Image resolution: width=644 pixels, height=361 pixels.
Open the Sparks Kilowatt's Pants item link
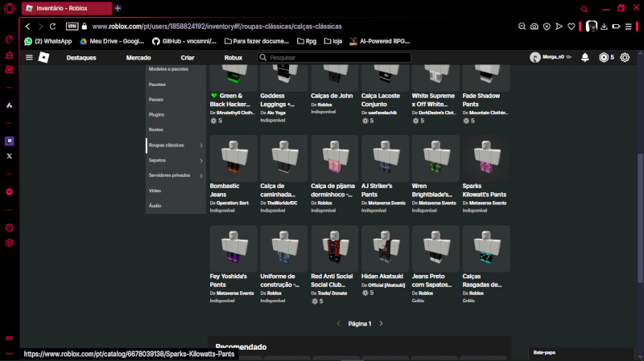(486, 190)
